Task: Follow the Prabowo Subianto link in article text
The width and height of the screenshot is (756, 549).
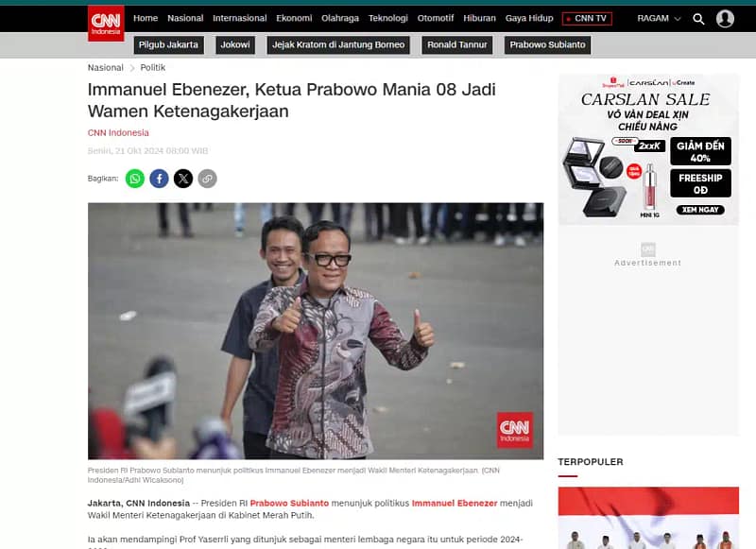Action: tap(289, 503)
